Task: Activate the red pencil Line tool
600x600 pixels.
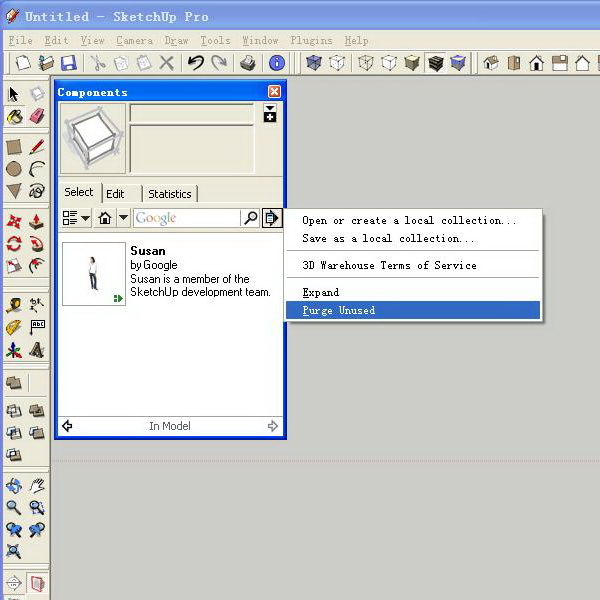Action: (x=37, y=147)
